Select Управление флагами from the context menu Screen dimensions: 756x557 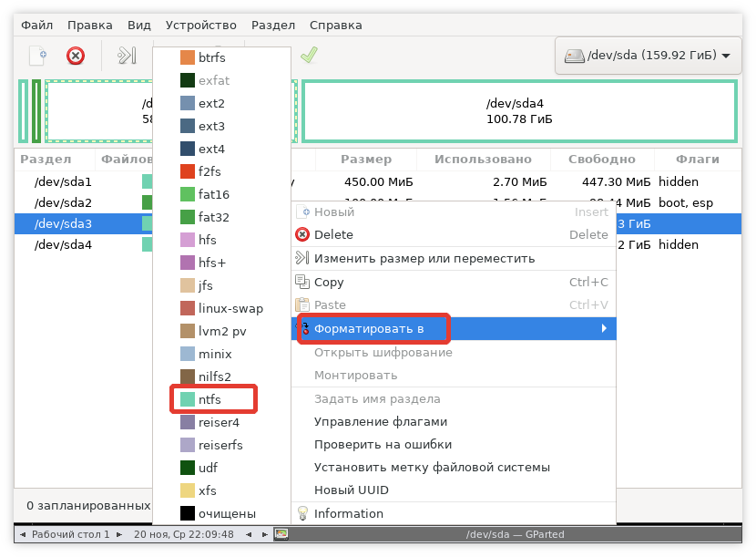(x=381, y=421)
